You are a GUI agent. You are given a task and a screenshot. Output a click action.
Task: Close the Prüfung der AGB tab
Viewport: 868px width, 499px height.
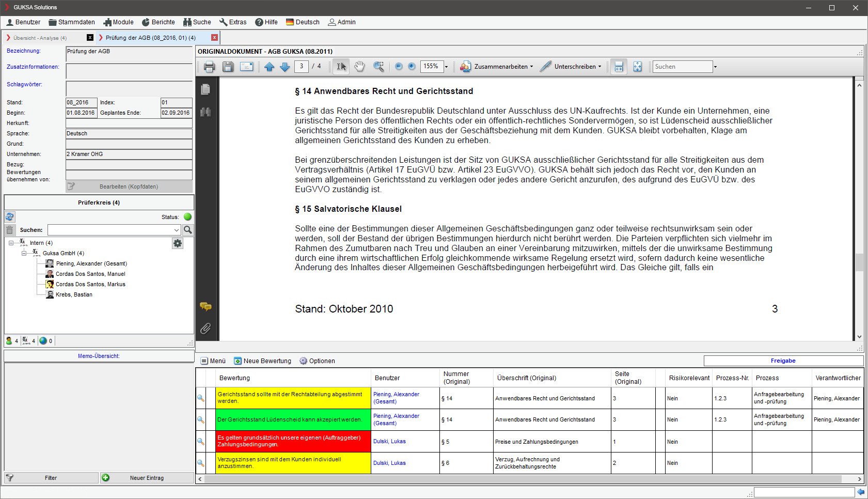(x=215, y=38)
